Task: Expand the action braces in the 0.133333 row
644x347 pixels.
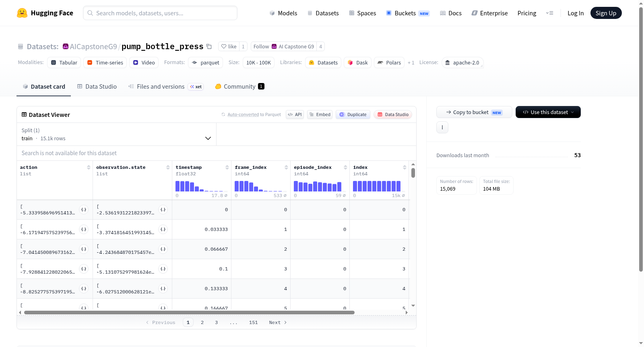Action: coord(84,289)
